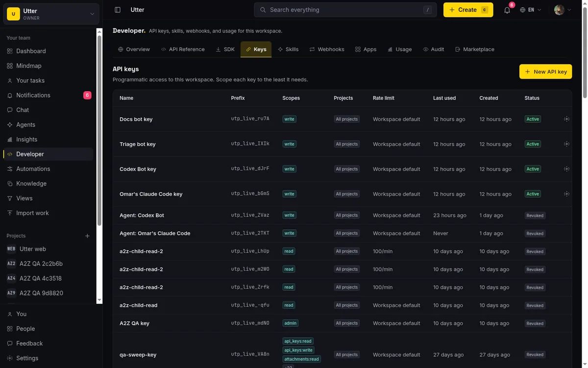The width and height of the screenshot is (588, 368).
Task: Switch to the Overview tab
Action: pyautogui.click(x=134, y=49)
